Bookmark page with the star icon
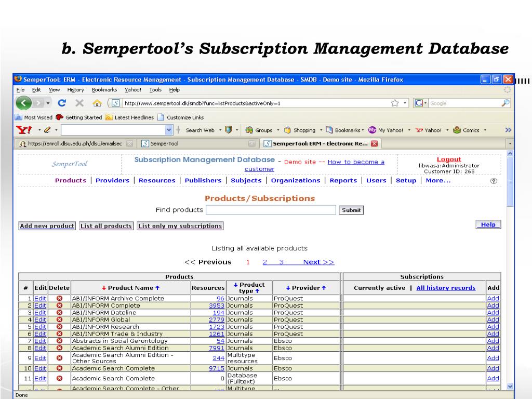Image resolution: width=532 pixels, height=399 pixels. [x=395, y=103]
